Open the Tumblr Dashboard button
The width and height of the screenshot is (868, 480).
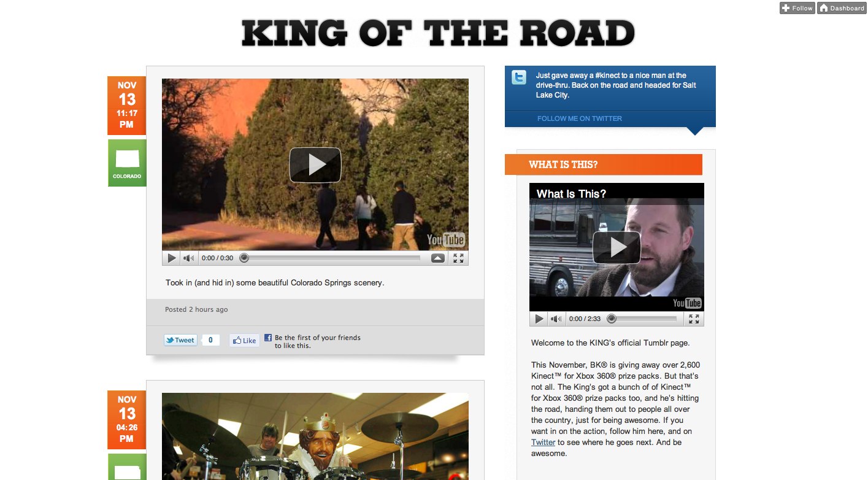pos(842,8)
